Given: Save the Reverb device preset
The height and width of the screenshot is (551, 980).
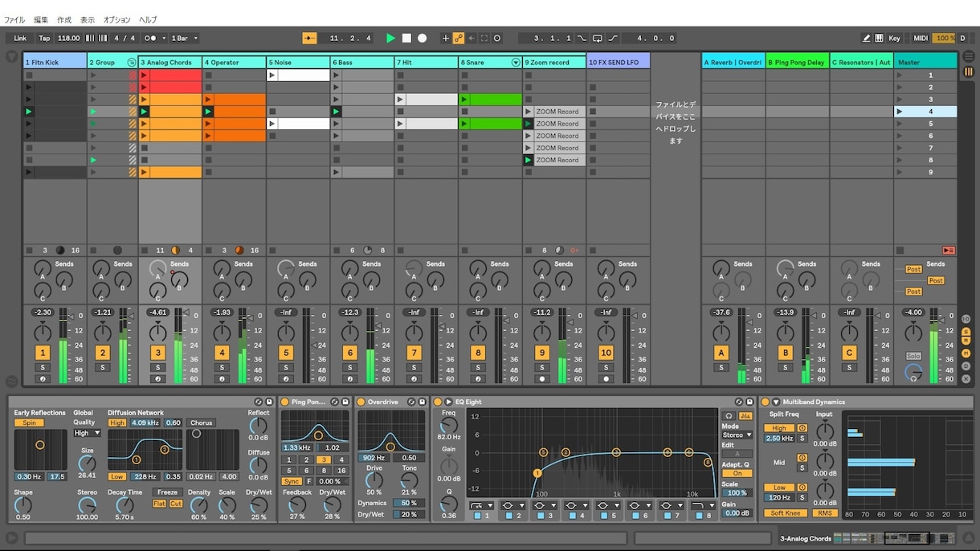Looking at the screenshot, I should 269,402.
